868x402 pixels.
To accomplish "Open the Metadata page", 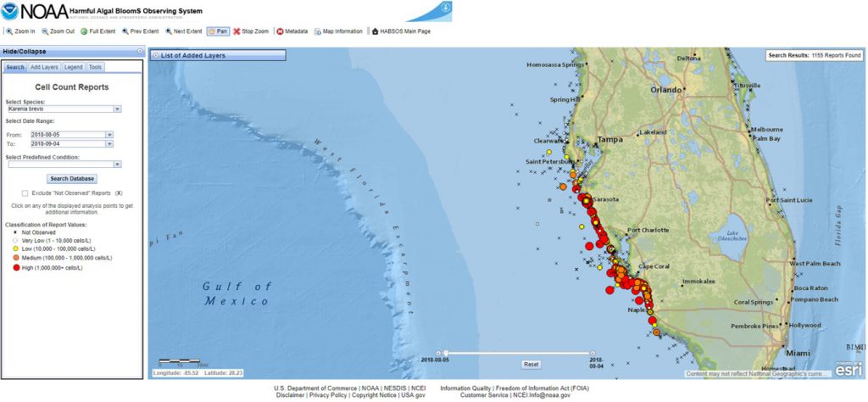I will [292, 31].
